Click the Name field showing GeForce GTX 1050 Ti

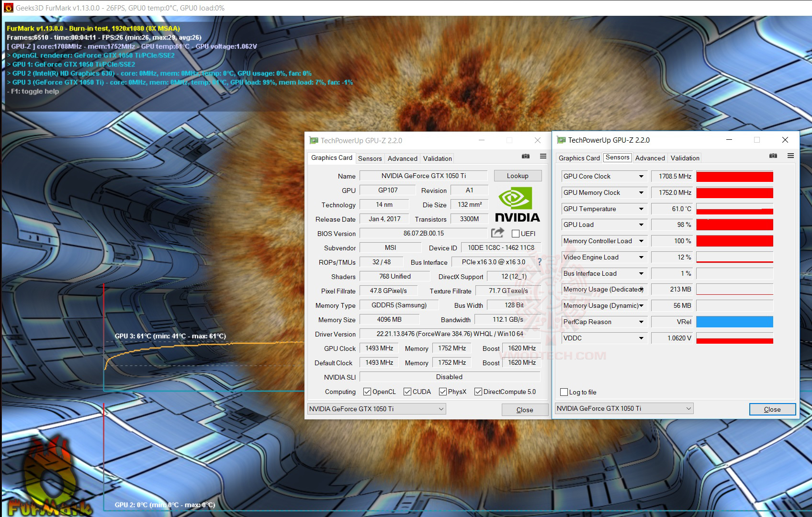click(x=424, y=176)
